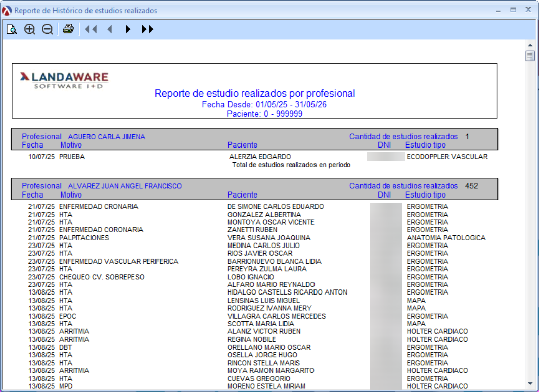Click the Landaware Software I+D logo
The image size is (539, 392).
pyautogui.click(x=64, y=80)
